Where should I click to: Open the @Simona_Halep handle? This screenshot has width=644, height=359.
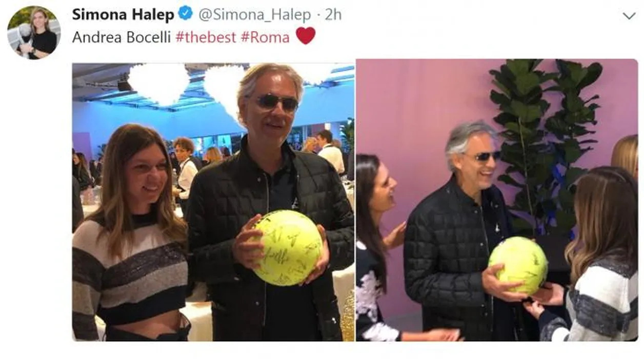[254, 15]
